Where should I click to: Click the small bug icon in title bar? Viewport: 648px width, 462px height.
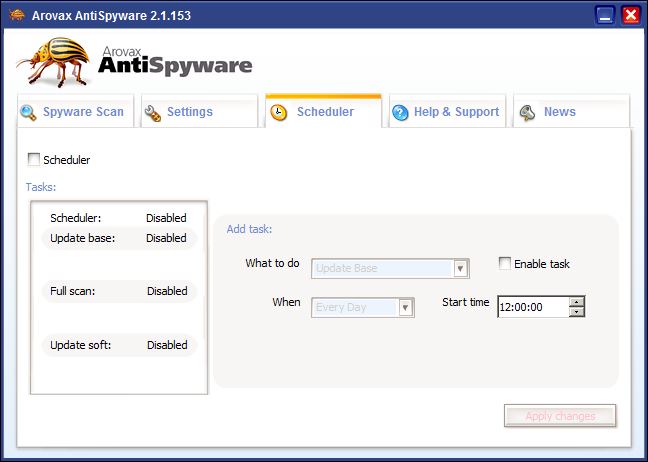click(17, 15)
